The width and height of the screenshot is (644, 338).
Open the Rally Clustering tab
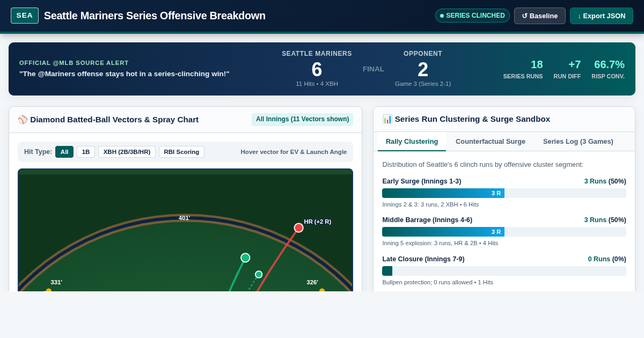pyautogui.click(x=412, y=142)
